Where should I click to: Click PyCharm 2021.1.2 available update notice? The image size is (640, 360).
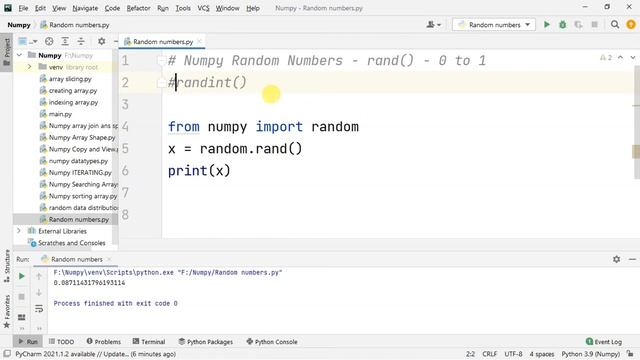click(96, 354)
